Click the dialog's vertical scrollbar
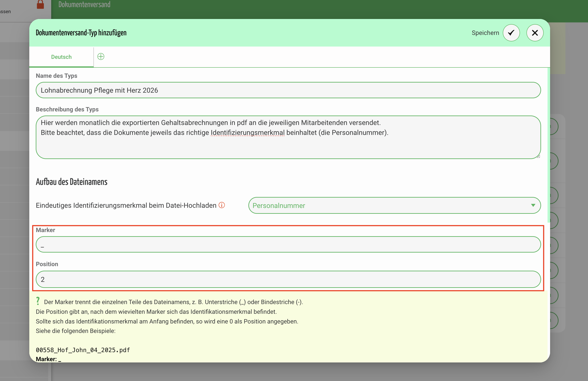The width and height of the screenshot is (588, 381). coord(548,145)
